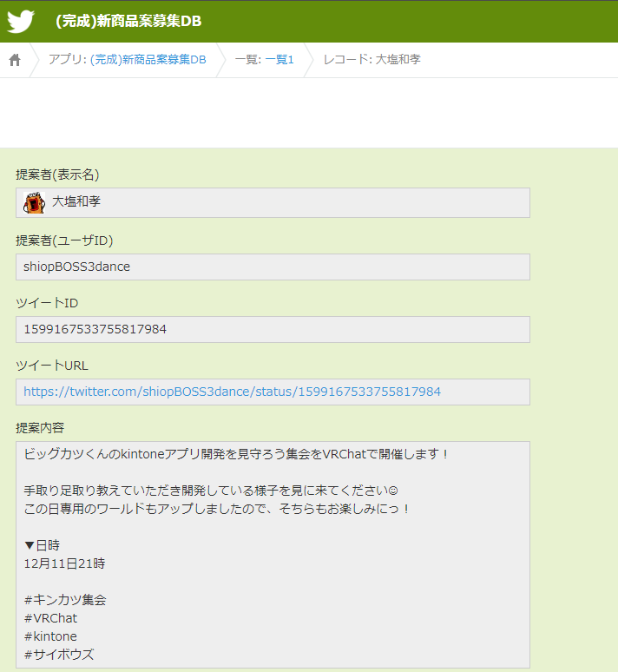Click the hashtag #サイボウズ
This screenshot has height=672, width=618.
59,655
